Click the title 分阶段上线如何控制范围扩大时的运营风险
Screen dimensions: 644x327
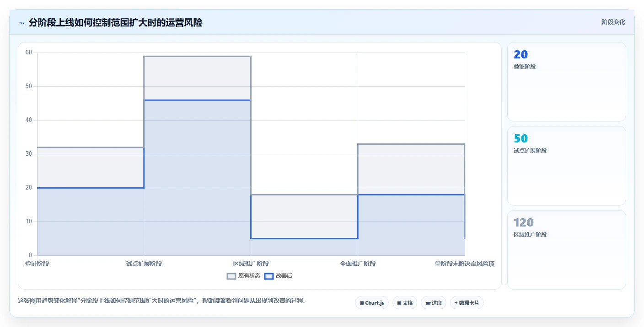(x=115, y=22)
